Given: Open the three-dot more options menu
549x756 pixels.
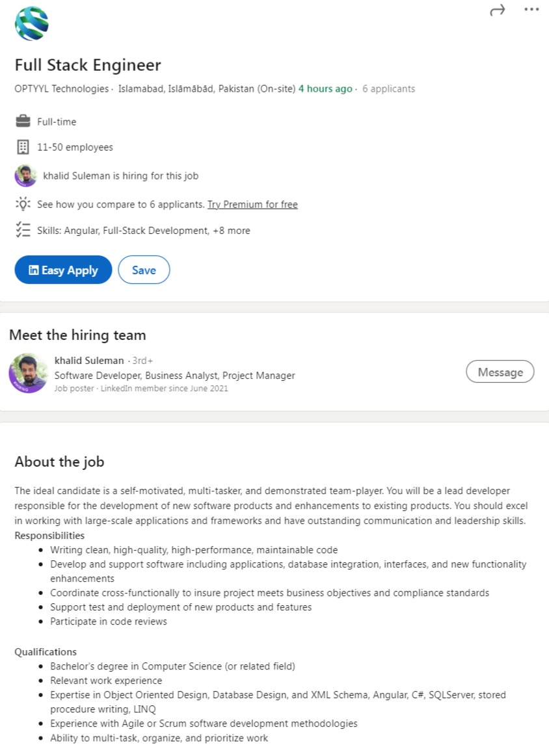Looking at the screenshot, I should point(531,10).
